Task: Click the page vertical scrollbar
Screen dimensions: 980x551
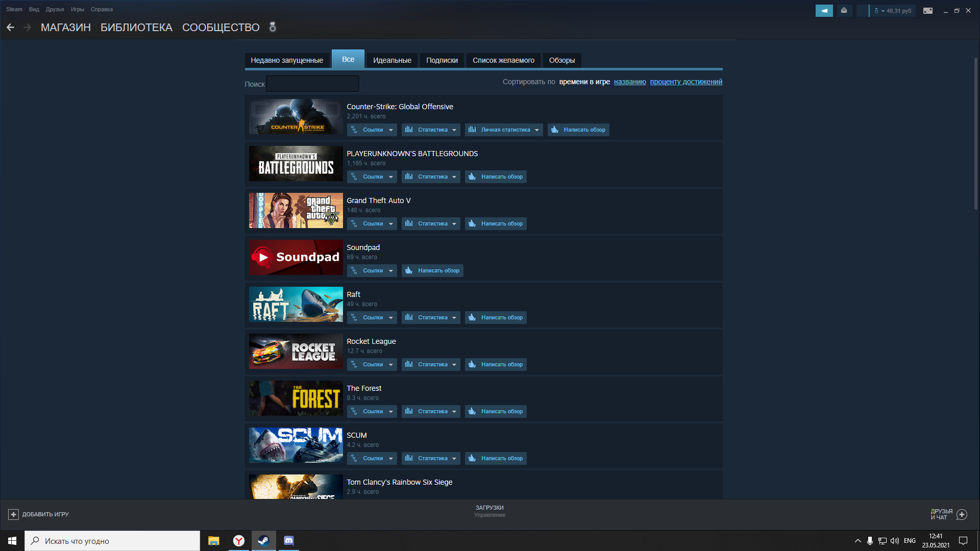Action: click(x=976, y=134)
